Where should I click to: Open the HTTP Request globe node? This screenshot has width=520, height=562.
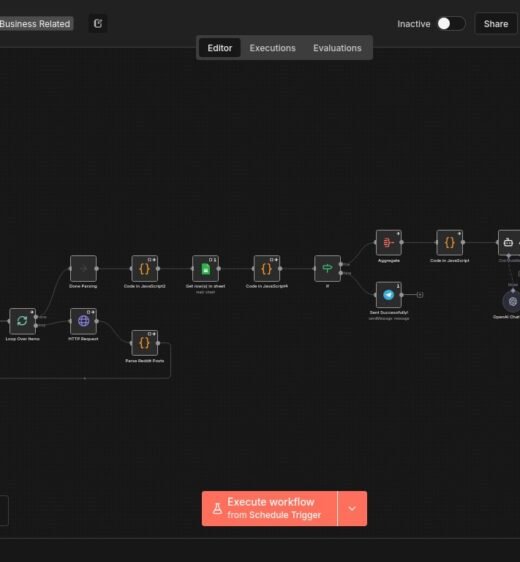tap(83, 321)
